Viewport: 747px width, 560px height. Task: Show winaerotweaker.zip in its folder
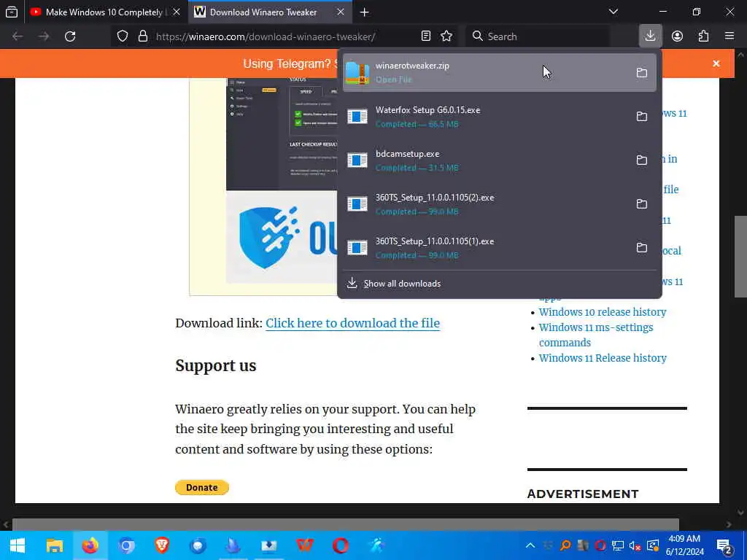642,72
